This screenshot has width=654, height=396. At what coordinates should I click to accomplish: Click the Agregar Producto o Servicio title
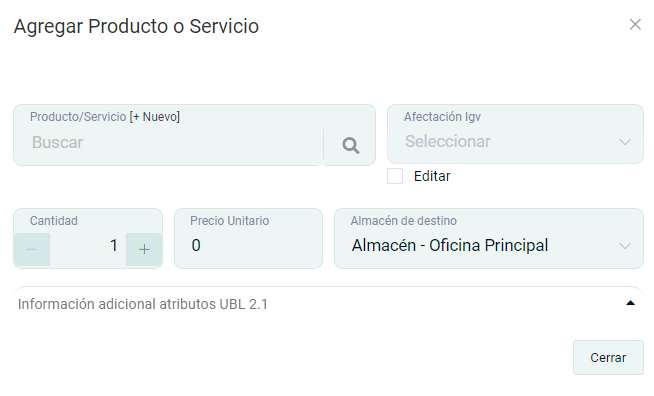coord(136,26)
